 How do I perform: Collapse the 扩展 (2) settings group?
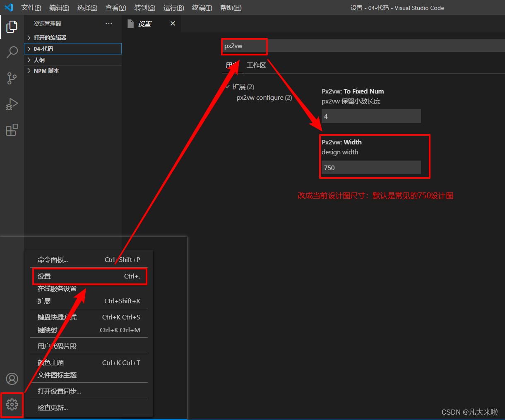pyautogui.click(x=228, y=86)
